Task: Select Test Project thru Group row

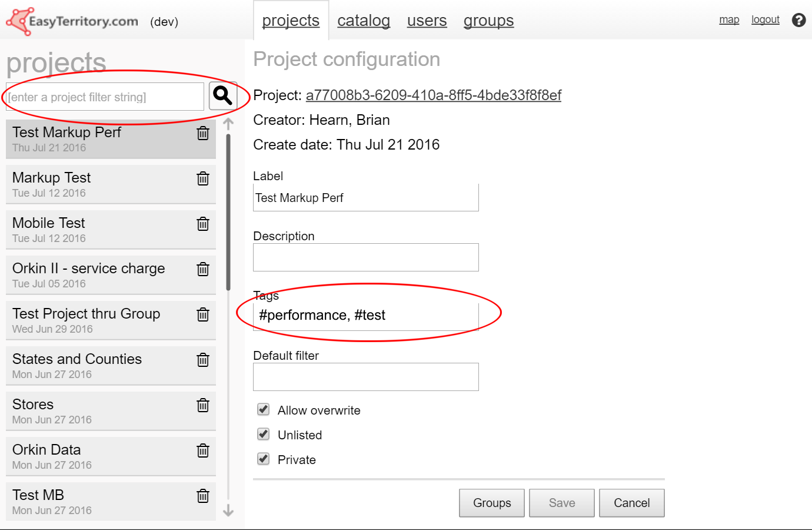Action: tap(111, 320)
